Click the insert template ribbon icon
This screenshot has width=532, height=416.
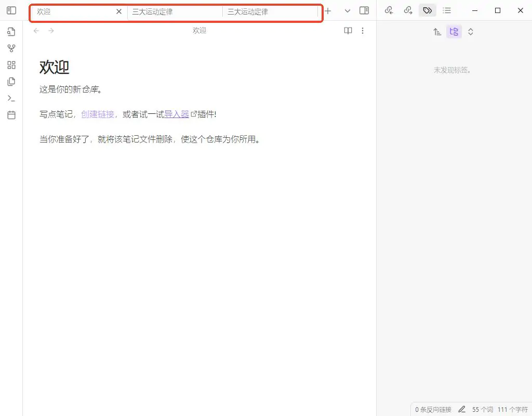click(x=11, y=82)
